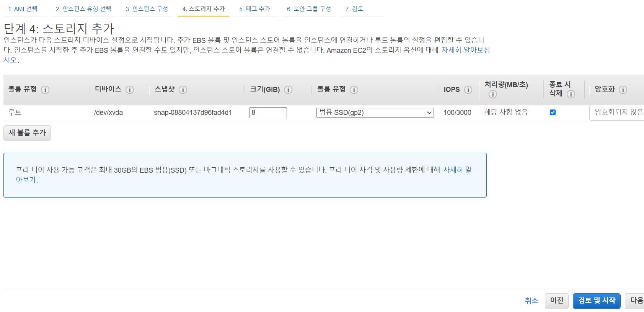Open info icon under 처리량(MB/초) header
Viewport: 644px width, 312px height.
[x=493, y=94]
